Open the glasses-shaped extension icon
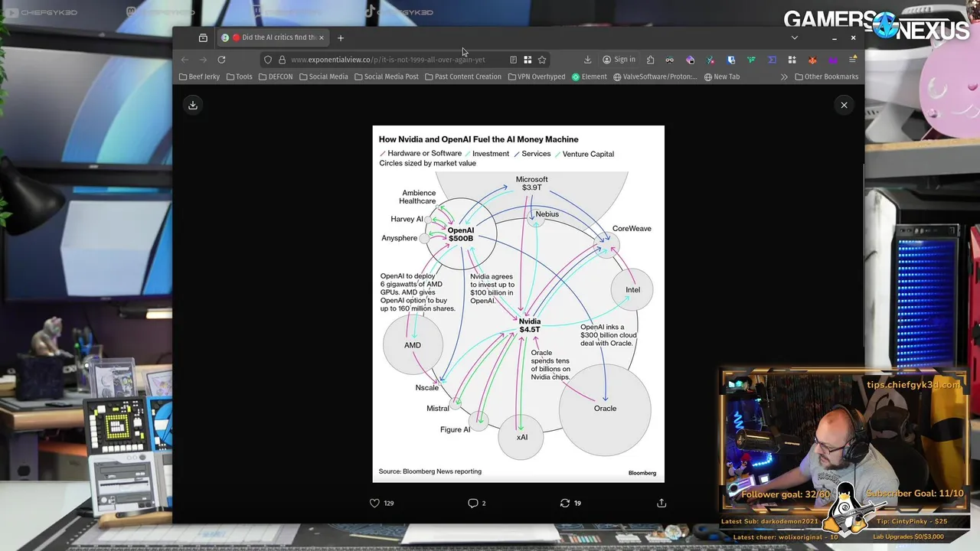980x551 pixels. 670,60
